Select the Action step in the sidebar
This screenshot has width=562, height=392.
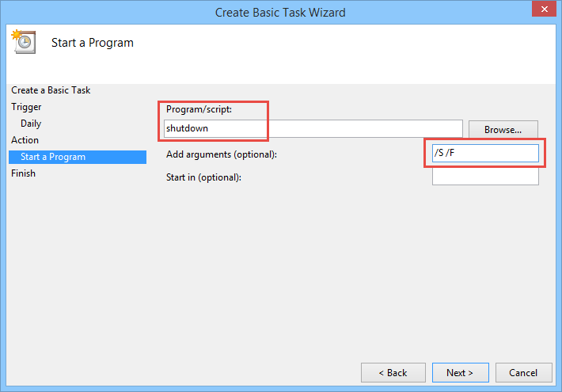[x=25, y=140]
